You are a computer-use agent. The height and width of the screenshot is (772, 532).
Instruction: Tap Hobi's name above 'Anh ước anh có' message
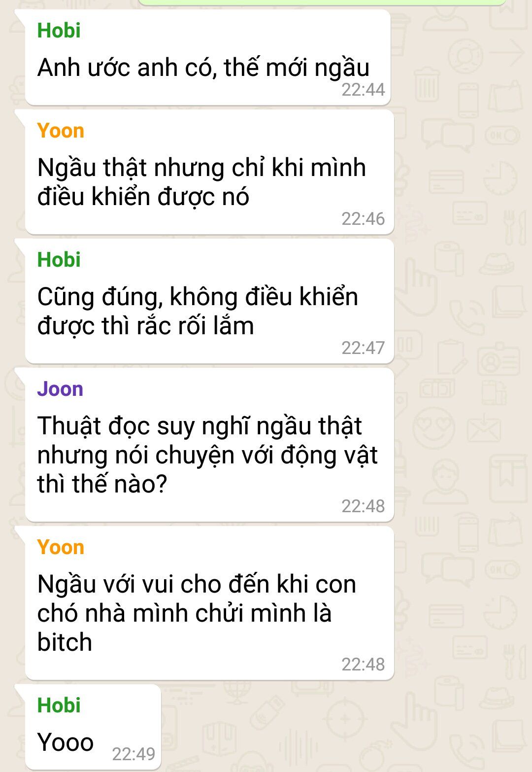(59, 31)
